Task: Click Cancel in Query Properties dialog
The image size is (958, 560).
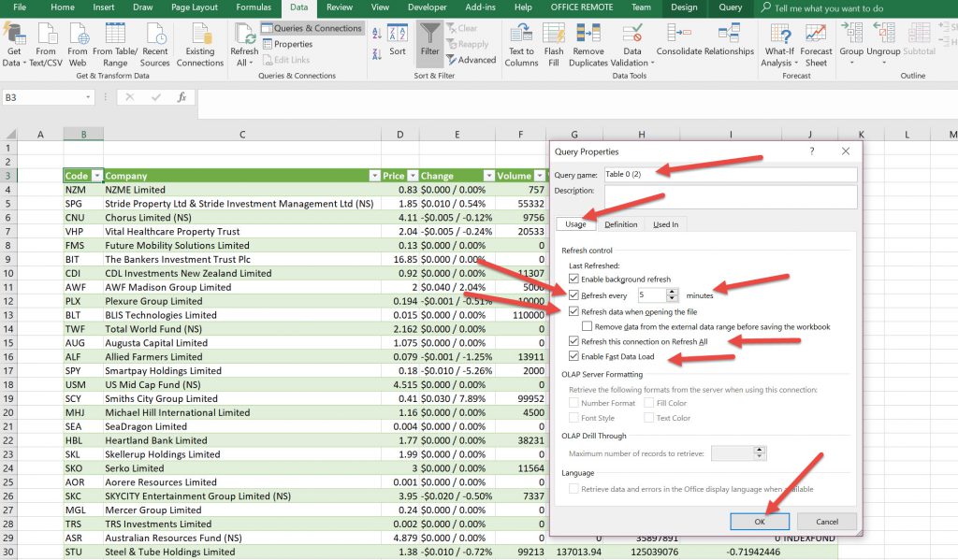Action: [x=826, y=521]
